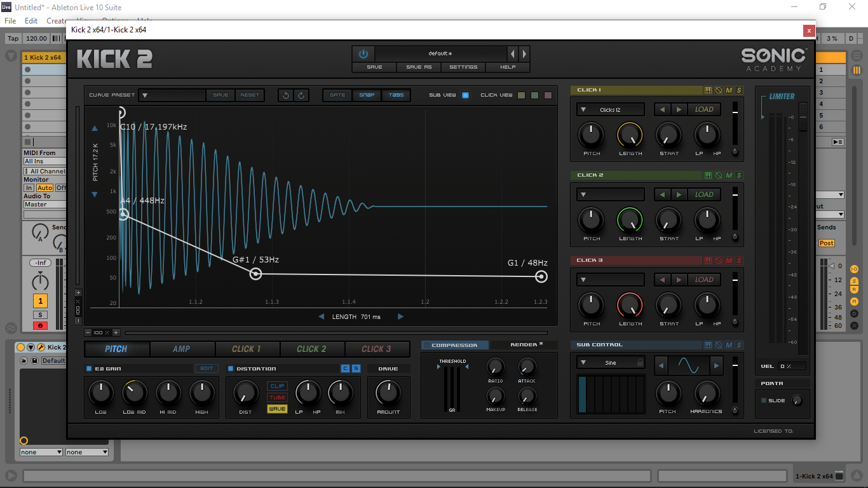This screenshot has width=868, height=488.
Task: Toggle the Tags button
Action: tap(396, 95)
